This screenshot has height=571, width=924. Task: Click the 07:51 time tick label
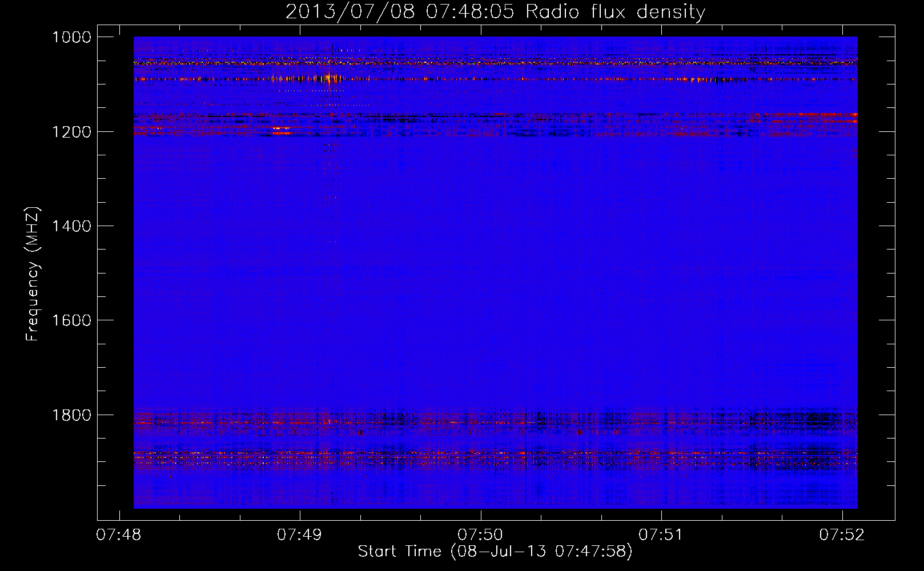pos(661,534)
